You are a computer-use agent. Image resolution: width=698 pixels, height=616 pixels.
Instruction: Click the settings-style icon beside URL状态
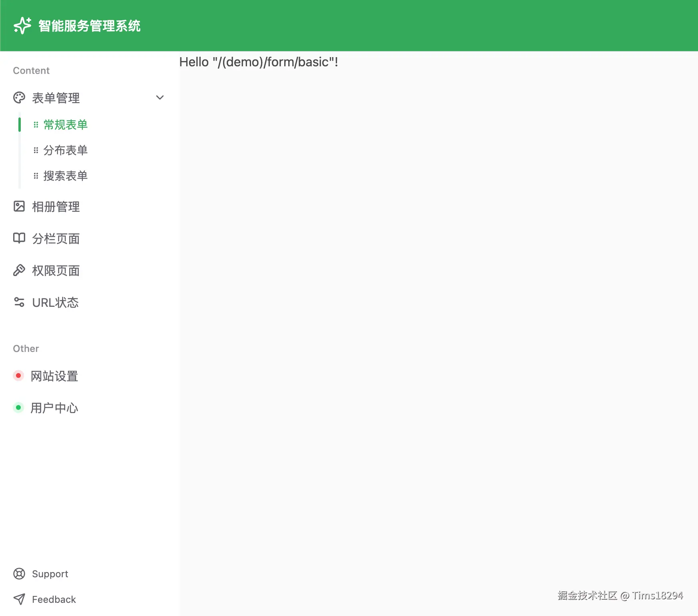coord(19,302)
